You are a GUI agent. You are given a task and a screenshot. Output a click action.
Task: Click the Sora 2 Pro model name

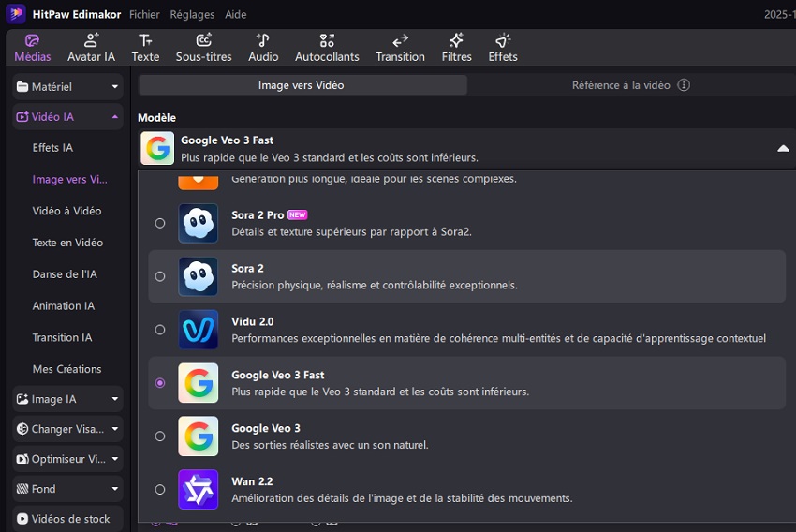258,215
